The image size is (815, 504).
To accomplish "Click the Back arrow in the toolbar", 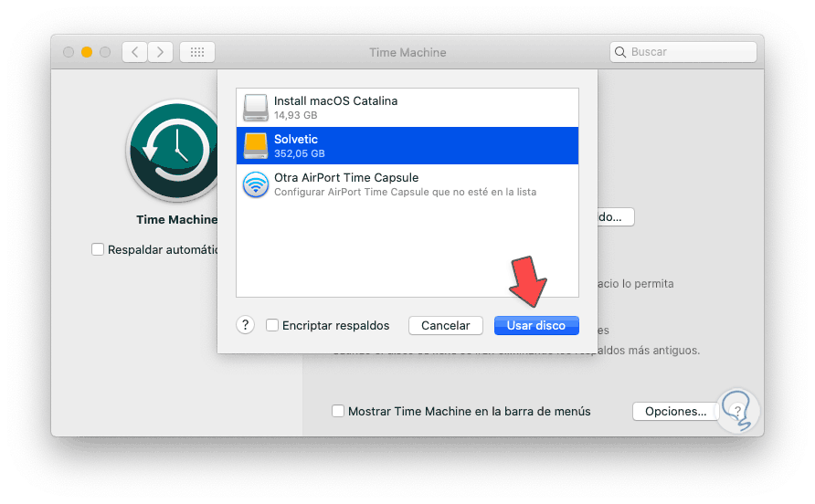I will [134, 52].
